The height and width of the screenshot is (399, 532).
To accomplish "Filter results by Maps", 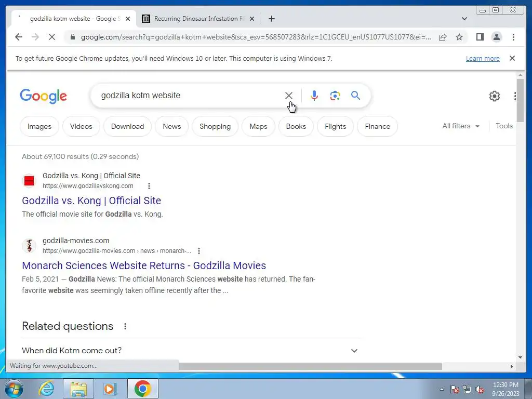I will click(x=258, y=126).
